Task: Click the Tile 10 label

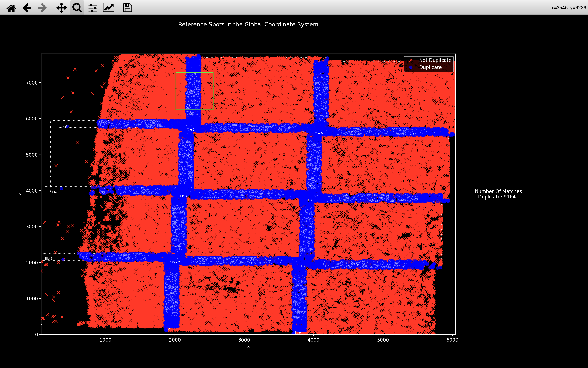Action: pyautogui.click(x=170, y=329)
